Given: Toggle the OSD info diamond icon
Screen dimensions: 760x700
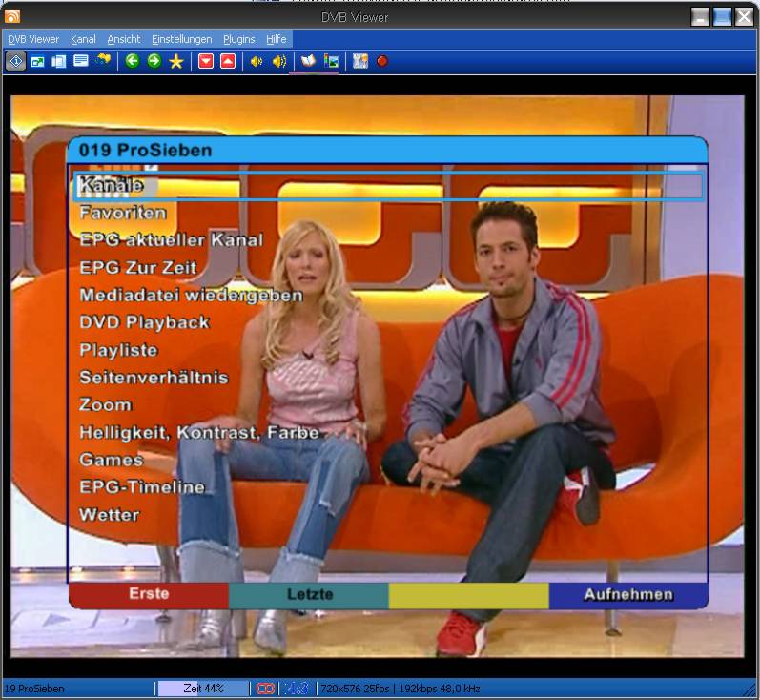Looking at the screenshot, I should (x=16, y=62).
